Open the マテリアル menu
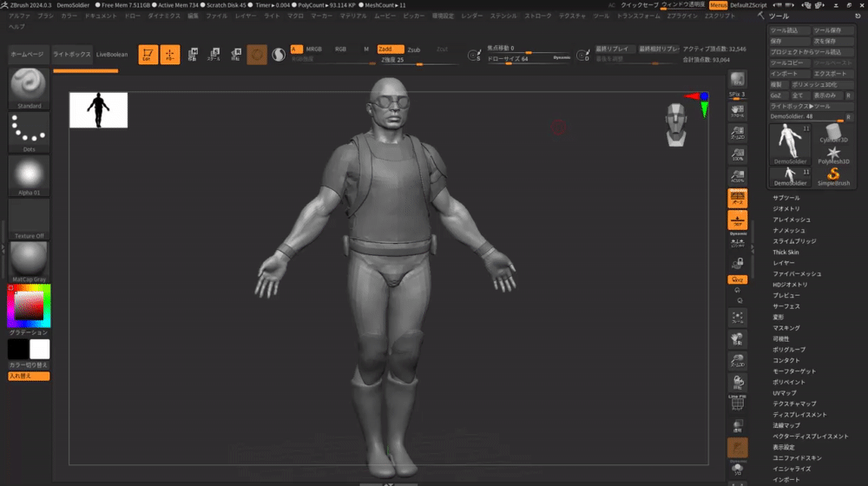The image size is (868, 486). (x=353, y=16)
